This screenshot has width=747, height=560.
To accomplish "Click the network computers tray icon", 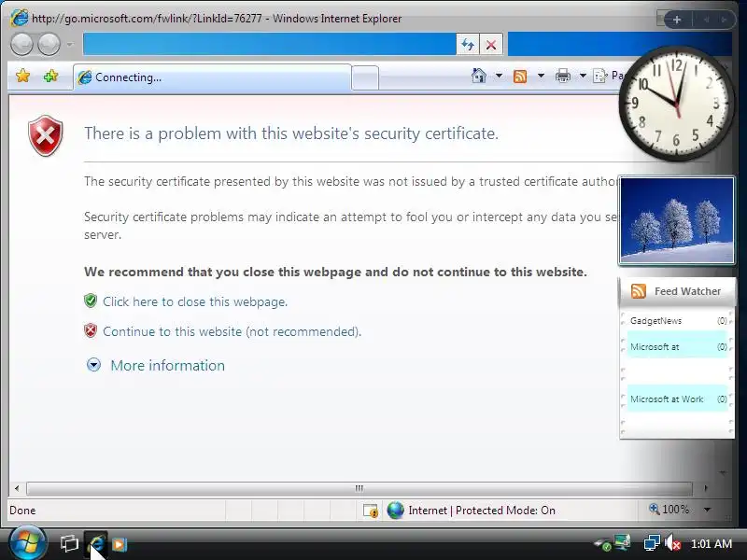I will click(x=651, y=543).
